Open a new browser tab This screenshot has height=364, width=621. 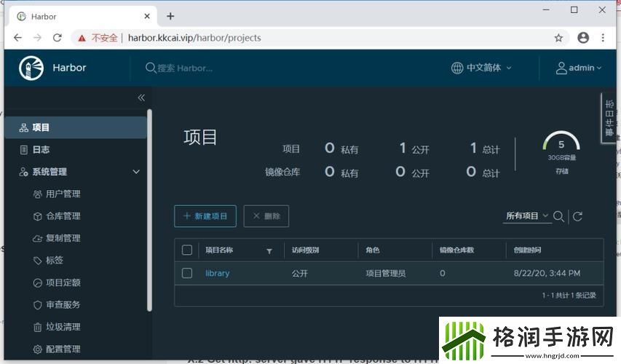[x=170, y=16]
